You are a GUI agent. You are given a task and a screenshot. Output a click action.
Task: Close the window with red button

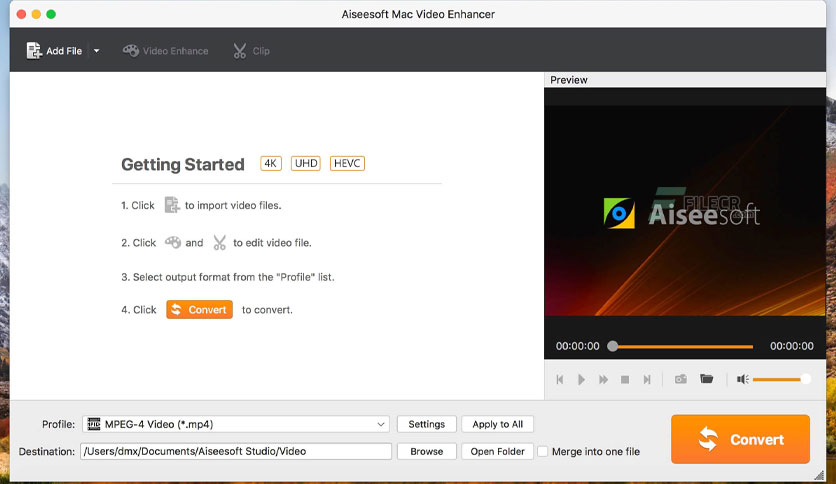point(21,14)
